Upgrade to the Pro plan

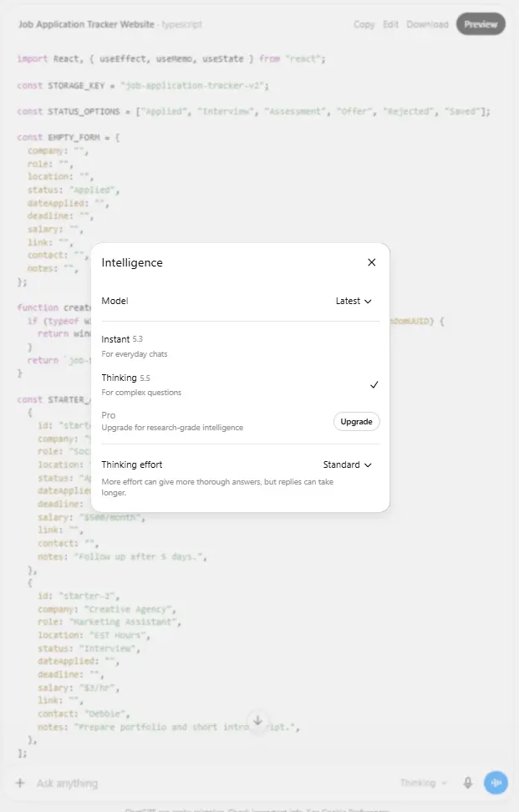pyautogui.click(x=356, y=422)
